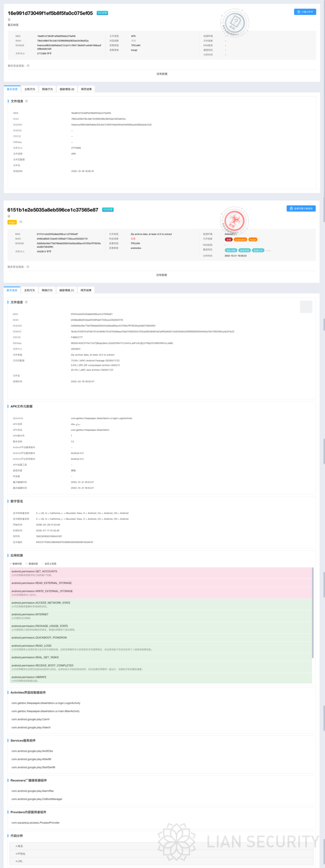Open 威胁情报 (1) tab
This screenshot has height=868, width=325.
[x=67, y=290]
